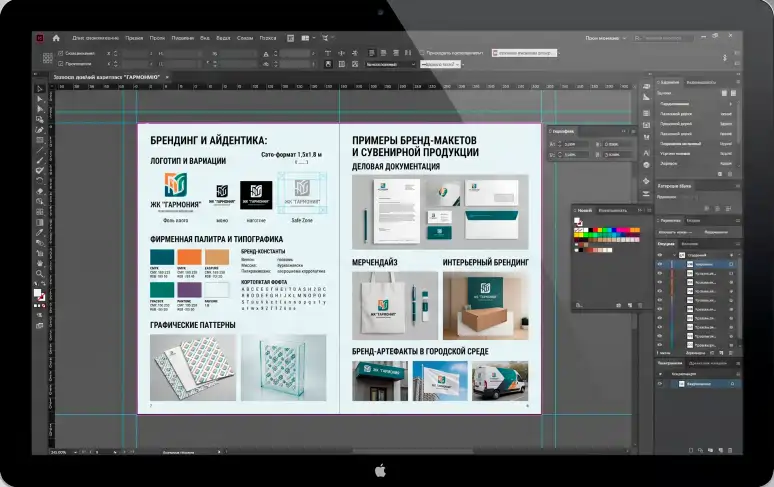The width and height of the screenshot is (774, 487).
Task: Click the search field in the application bar
Action: pos(663,38)
